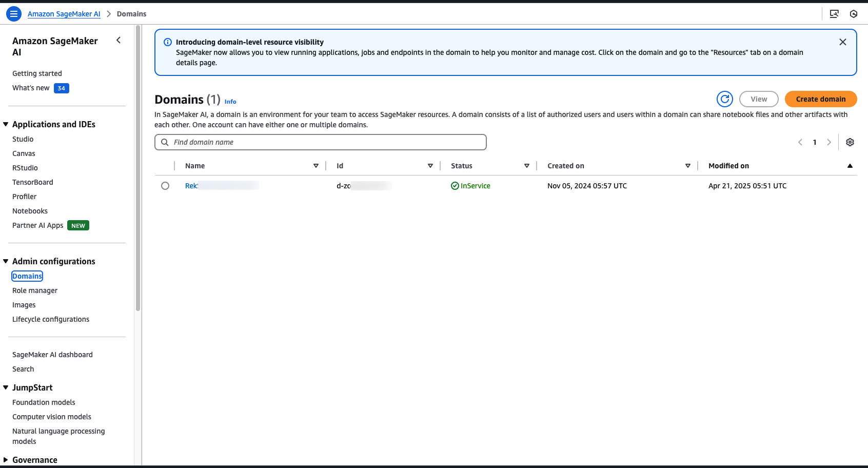Screen dimensions: 868x468
Task: Click the Apr 21, 2025 05:51 UTC cell
Action: (x=747, y=186)
